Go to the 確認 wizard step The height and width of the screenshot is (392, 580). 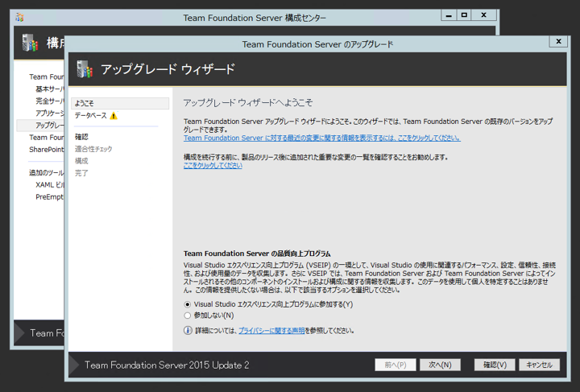click(81, 137)
